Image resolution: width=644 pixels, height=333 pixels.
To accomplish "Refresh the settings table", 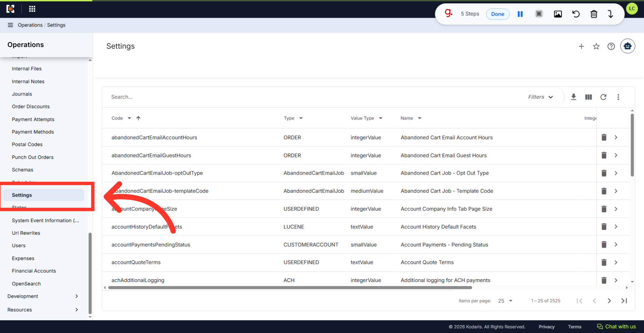I will click(603, 97).
